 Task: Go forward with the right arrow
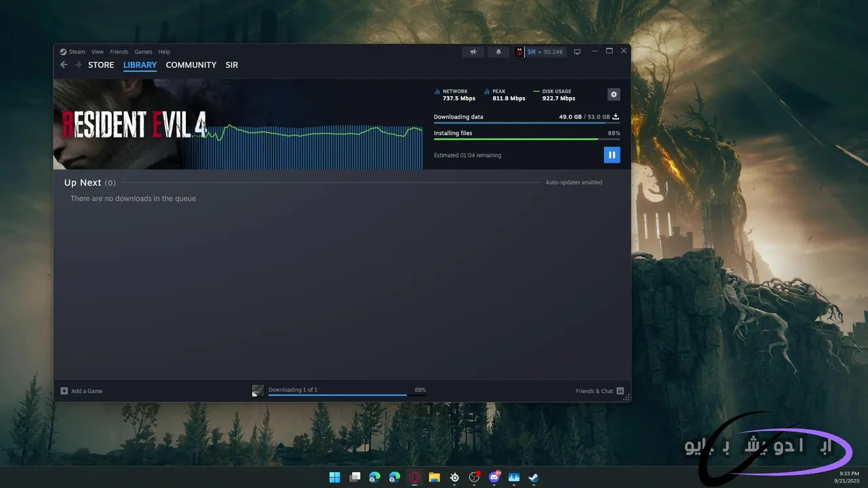click(x=78, y=65)
